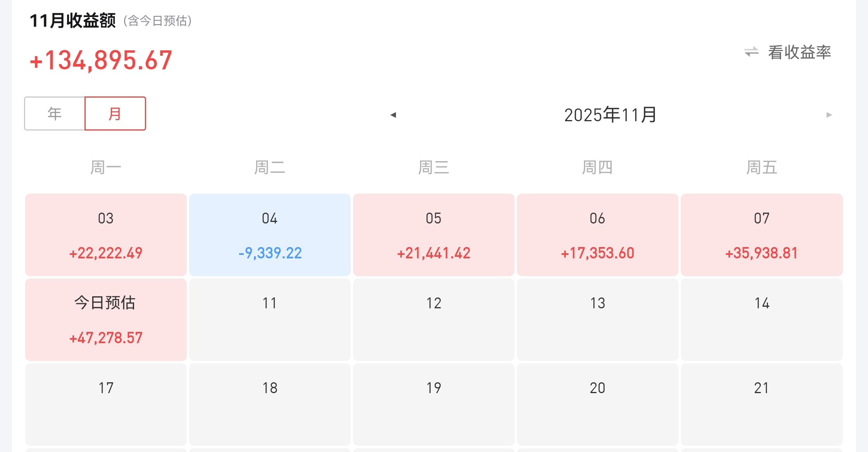Screen dimensions: 868x452
Task: Select day 14 in the calendar
Action: 761,320
